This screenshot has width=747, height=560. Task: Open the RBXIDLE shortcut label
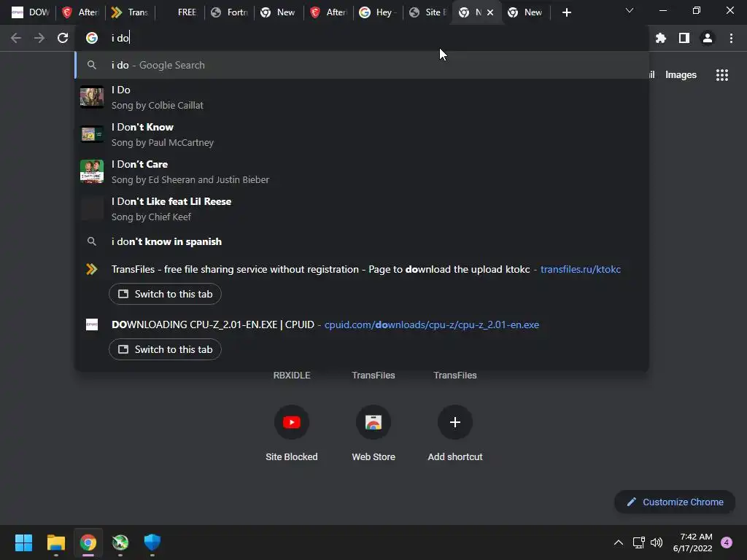point(292,376)
